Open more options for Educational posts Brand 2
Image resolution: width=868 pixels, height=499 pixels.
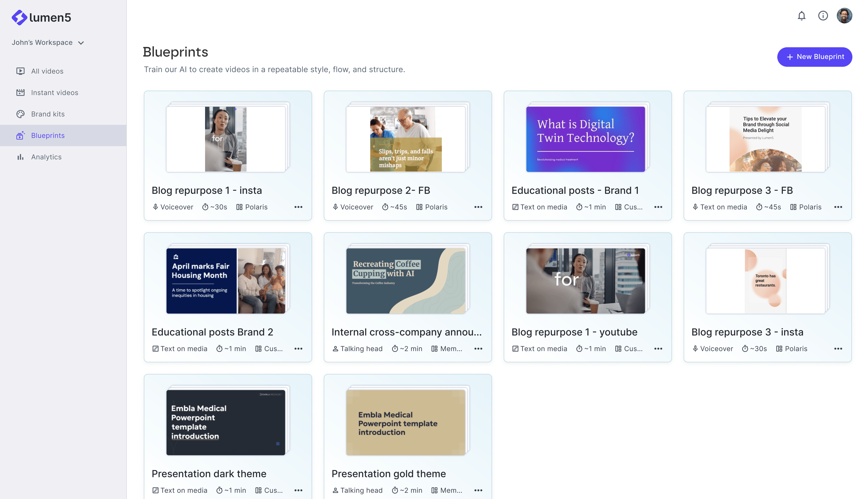[x=298, y=349]
